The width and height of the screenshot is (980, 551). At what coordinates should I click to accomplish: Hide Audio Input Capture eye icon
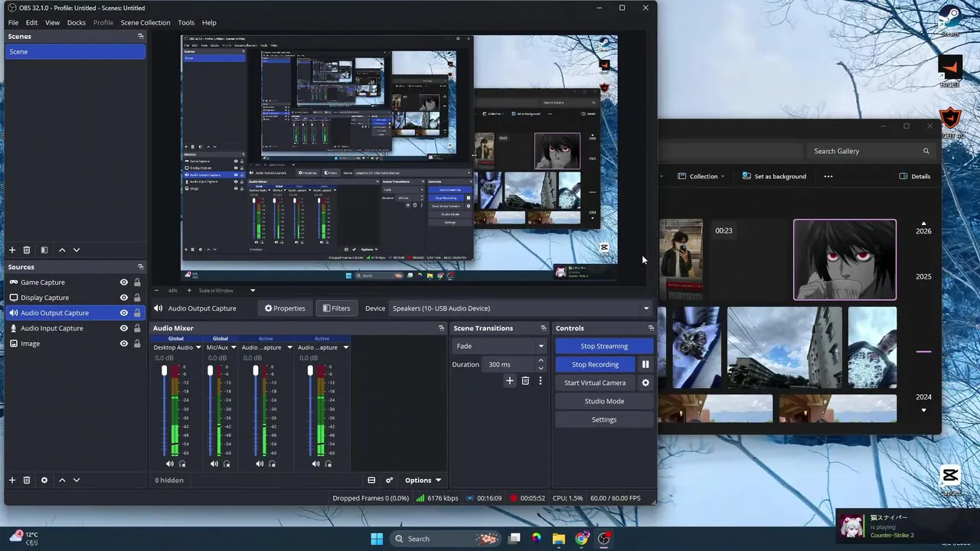pos(124,328)
